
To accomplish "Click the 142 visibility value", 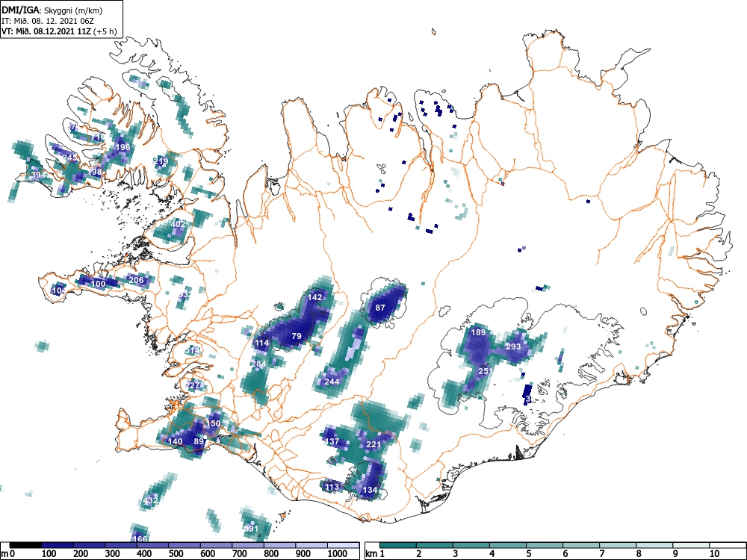I will click(315, 297).
